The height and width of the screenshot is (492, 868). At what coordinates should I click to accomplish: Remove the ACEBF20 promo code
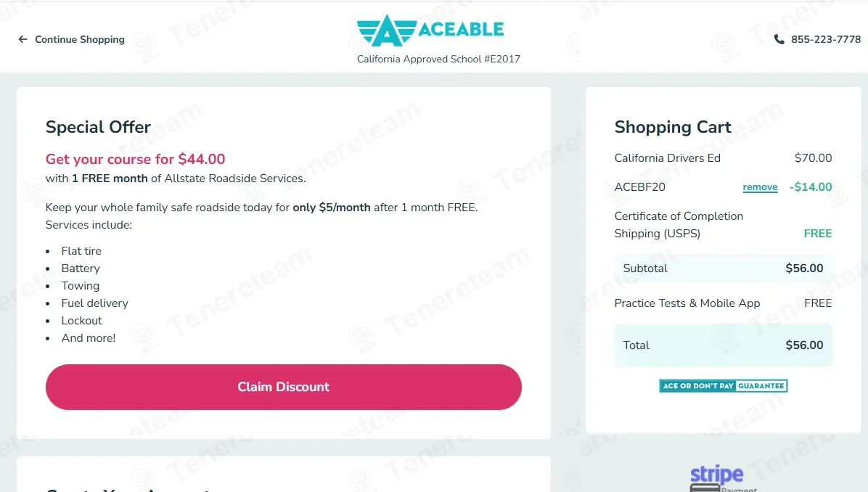(760, 187)
